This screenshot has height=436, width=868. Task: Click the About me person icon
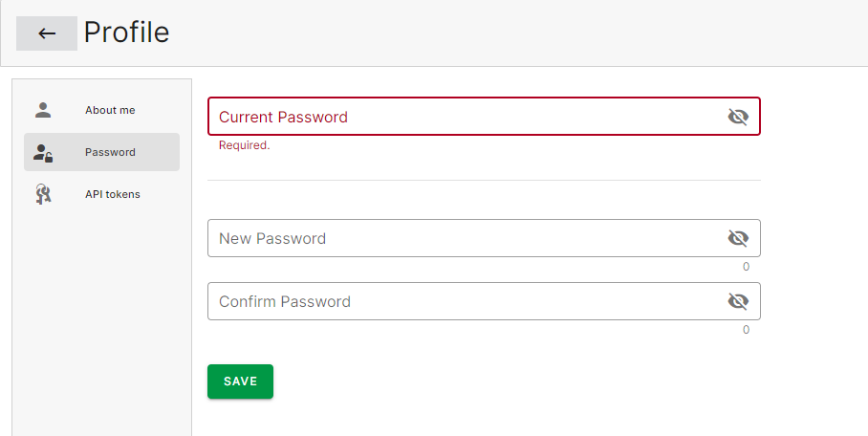43,110
